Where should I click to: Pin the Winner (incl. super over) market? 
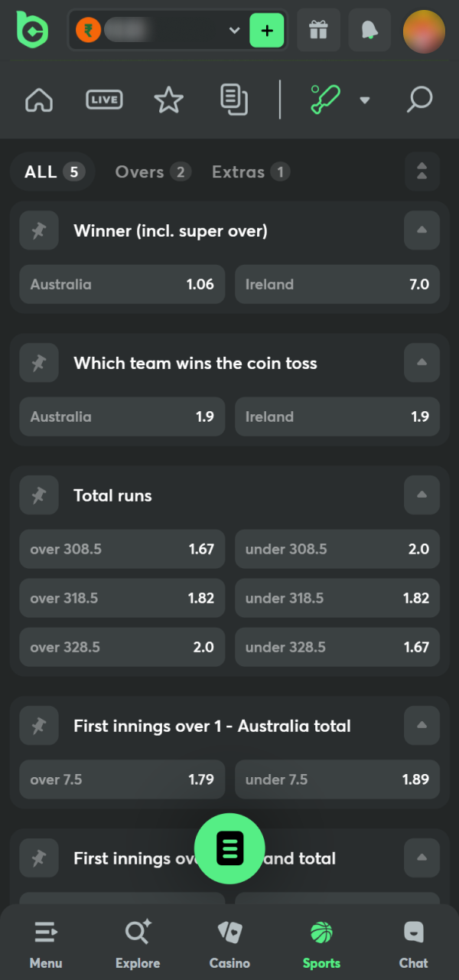coord(39,230)
